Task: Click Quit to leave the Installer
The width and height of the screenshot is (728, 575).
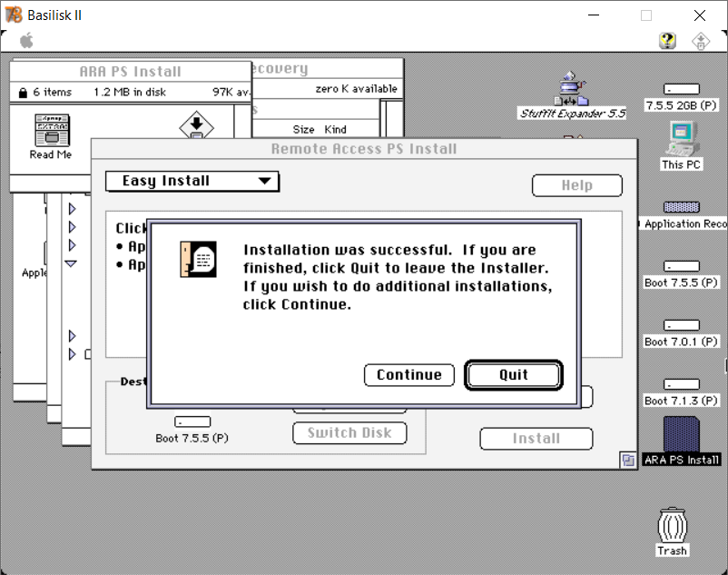Action: pyautogui.click(x=514, y=375)
